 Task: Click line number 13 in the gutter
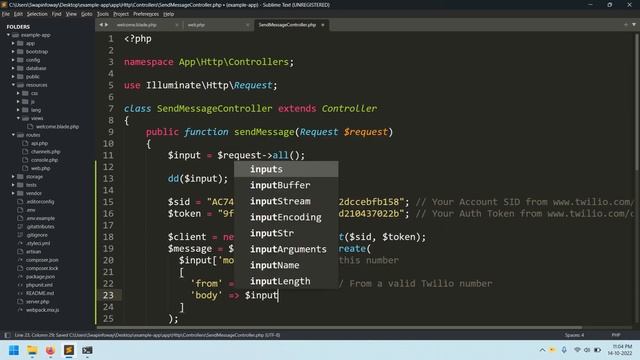(x=108, y=179)
